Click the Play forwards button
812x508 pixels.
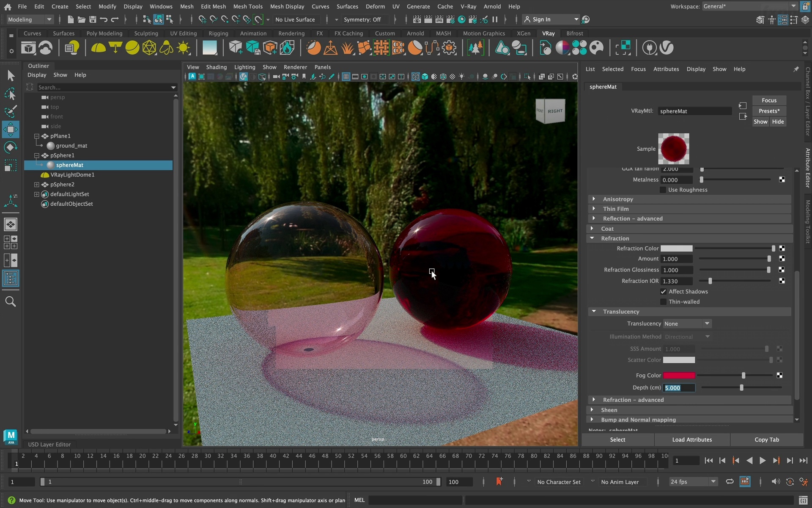click(762, 461)
